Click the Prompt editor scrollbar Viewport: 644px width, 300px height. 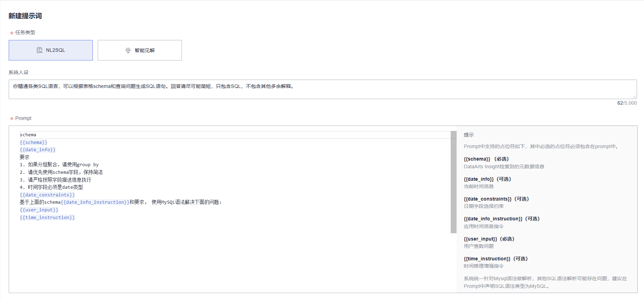tap(453, 182)
